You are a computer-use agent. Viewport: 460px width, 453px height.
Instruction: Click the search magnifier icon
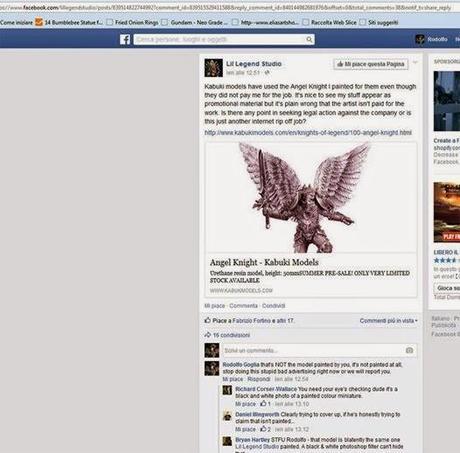click(x=309, y=40)
